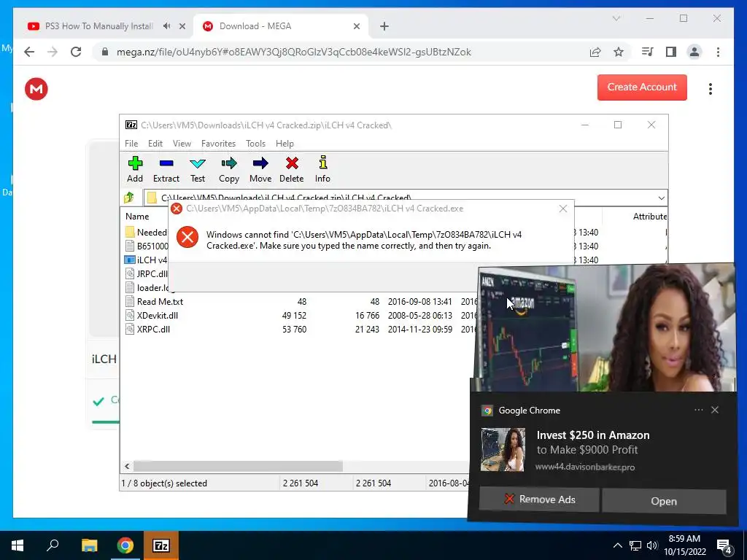Open Windows Start menu
The image size is (747, 560).
pos(18,545)
